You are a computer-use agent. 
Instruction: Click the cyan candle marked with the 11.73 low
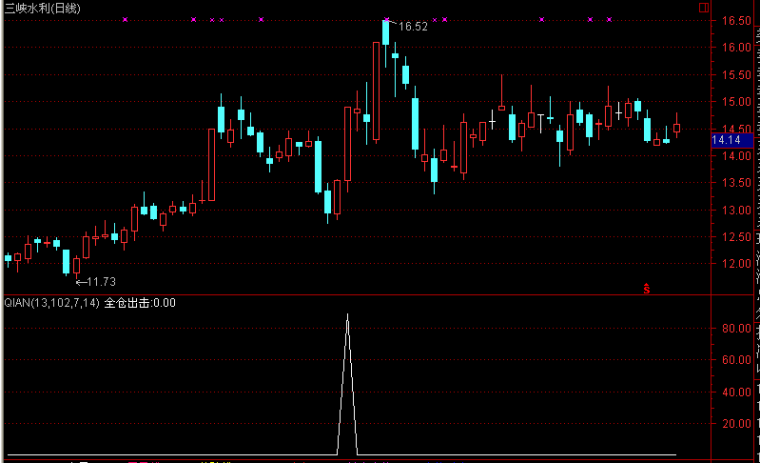click(x=66, y=262)
